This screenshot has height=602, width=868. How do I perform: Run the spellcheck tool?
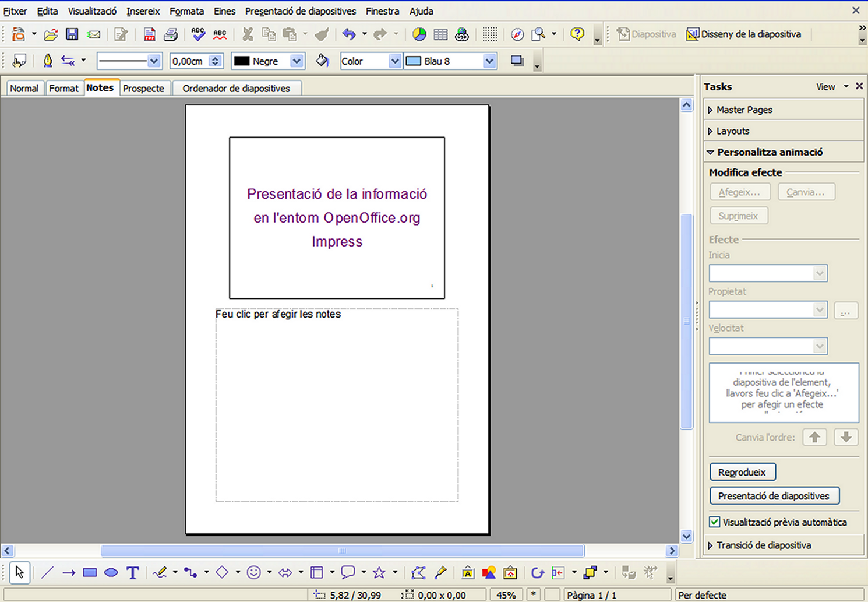198,34
